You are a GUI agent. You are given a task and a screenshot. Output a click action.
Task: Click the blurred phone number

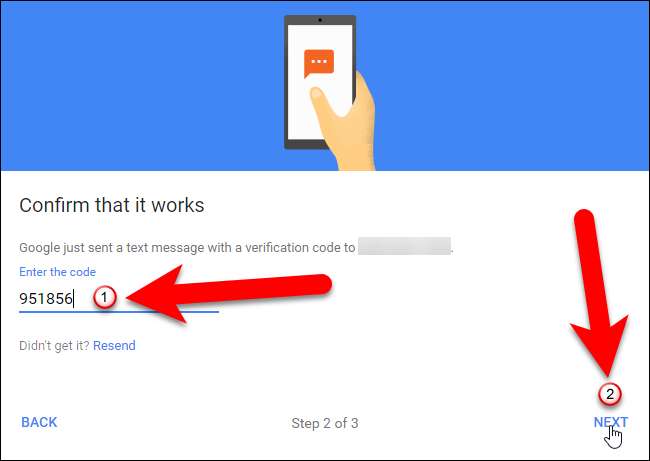tap(404, 246)
